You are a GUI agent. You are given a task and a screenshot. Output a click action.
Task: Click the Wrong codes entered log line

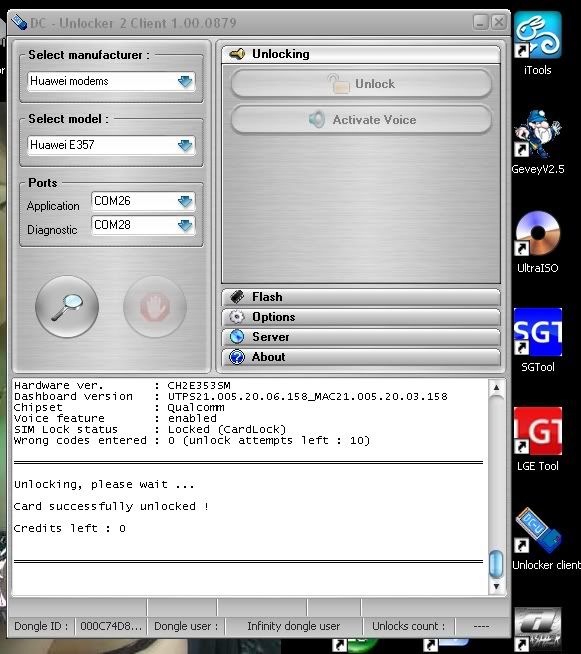click(x=192, y=440)
